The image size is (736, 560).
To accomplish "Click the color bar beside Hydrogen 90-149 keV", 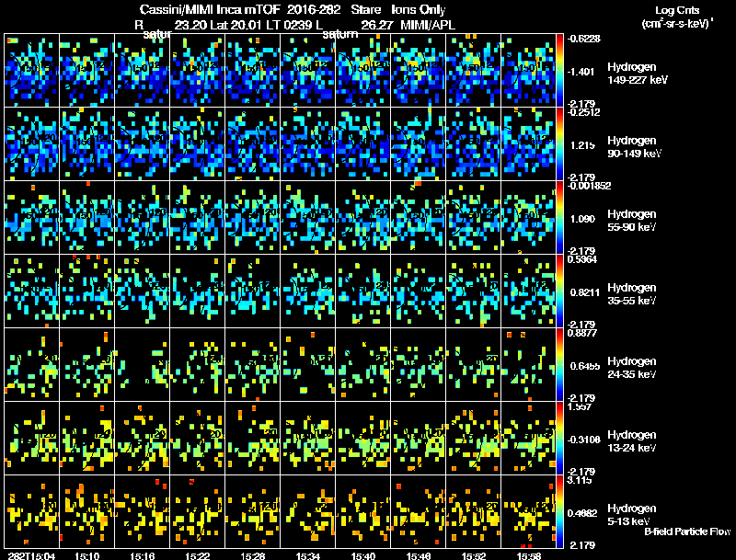I will (x=559, y=144).
